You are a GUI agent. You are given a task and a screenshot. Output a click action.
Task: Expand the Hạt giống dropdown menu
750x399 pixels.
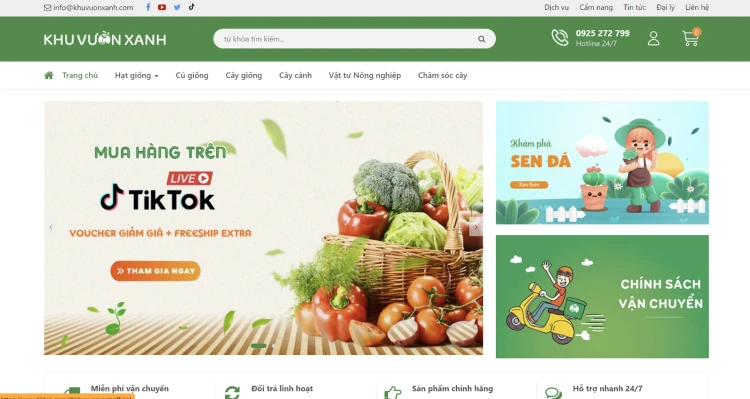(136, 76)
